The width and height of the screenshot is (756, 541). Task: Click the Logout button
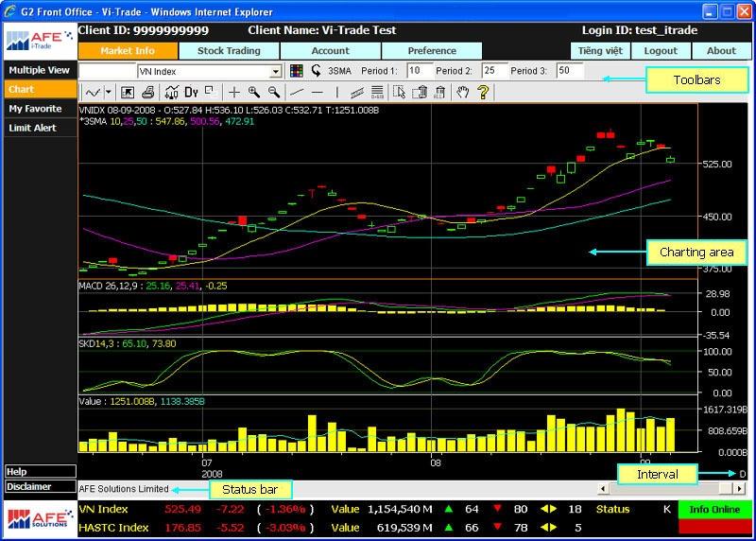coord(661,51)
